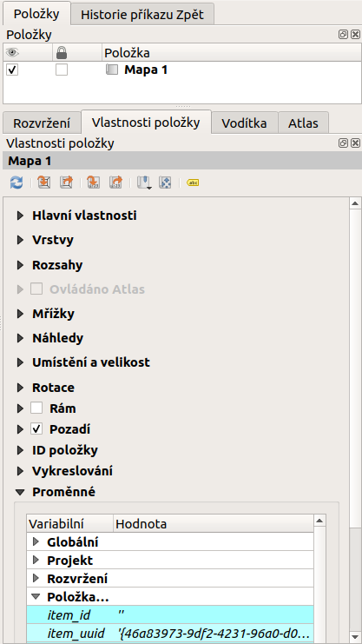Image resolution: width=362 pixels, height=644 pixels.
Task: Click the Položka column header
Action: pos(231,52)
